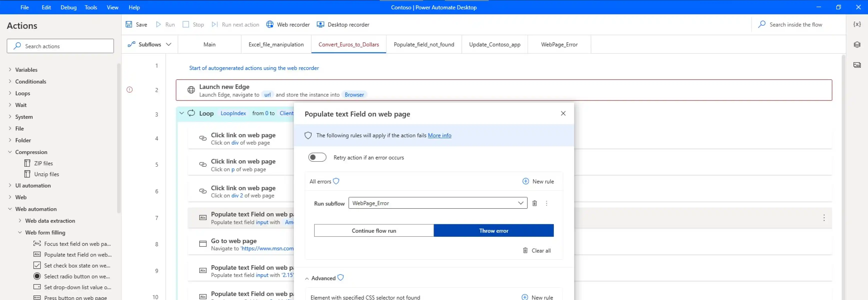
Task: Click the Run next action icon
Action: pos(214,24)
